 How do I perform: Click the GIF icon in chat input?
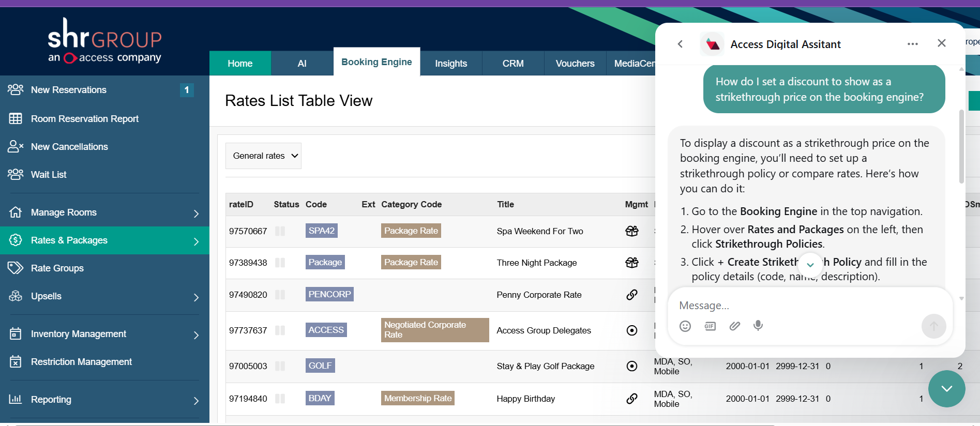710,326
